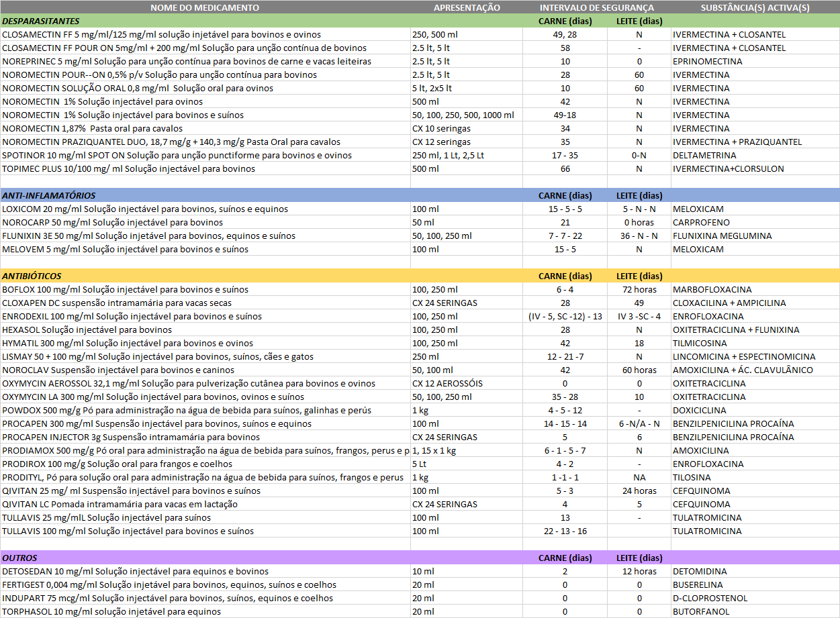Select the DESPARASITANTES section title

pyautogui.click(x=40, y=21)
